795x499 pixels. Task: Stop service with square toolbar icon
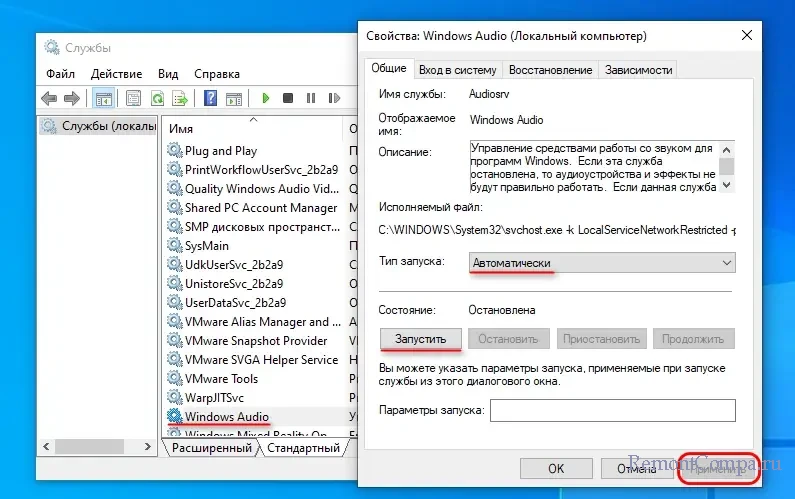(x=287, y=98)
